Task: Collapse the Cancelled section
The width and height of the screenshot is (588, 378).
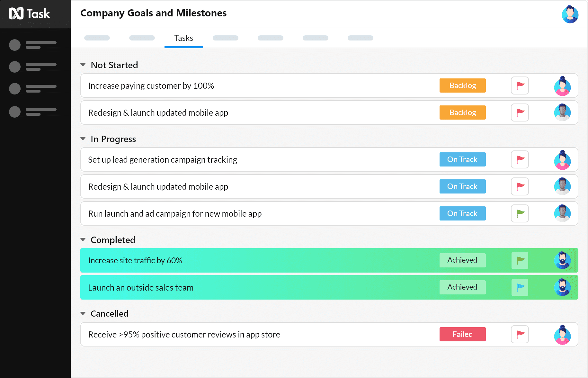Action: (83, 313)
